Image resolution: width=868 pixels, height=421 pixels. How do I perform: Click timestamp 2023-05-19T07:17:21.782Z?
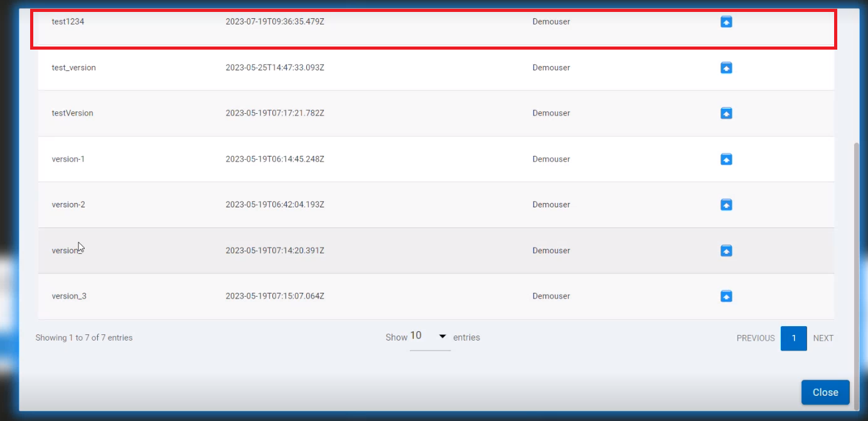275,113
